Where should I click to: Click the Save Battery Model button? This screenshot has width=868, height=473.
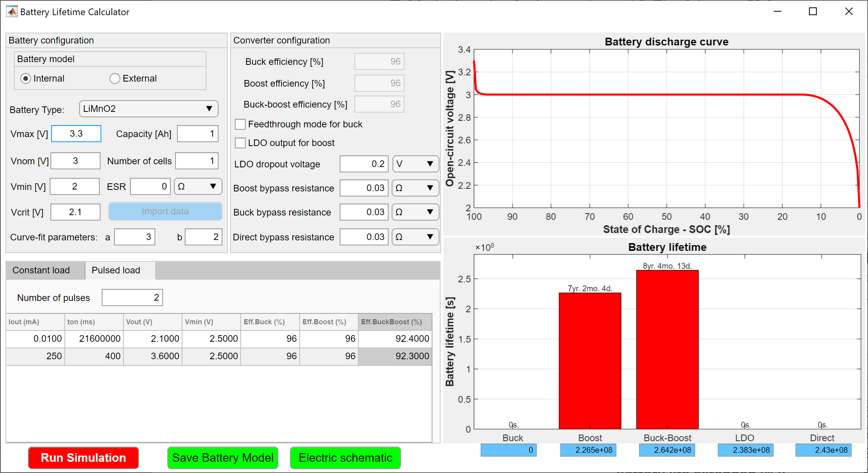[x=222, y=458]
